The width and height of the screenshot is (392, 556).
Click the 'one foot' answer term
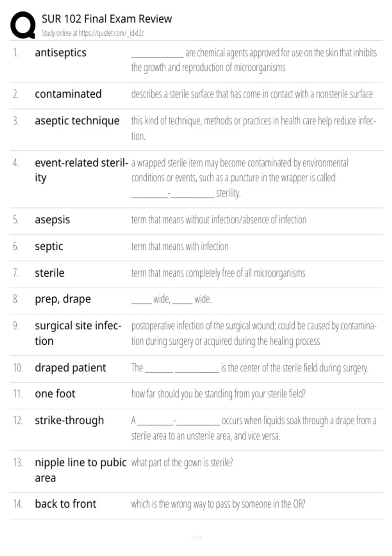55,394
